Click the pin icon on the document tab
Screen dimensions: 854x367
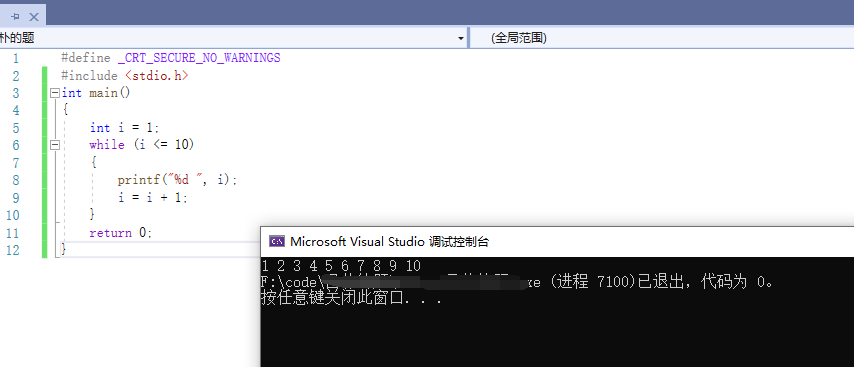pyautogui.click(x=15, y=17)
